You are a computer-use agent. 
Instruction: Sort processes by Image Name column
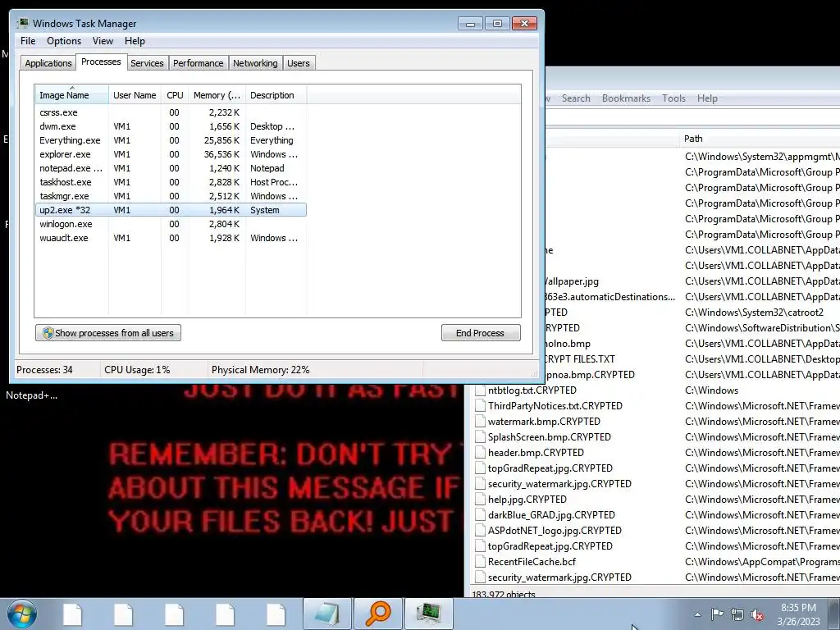tap(72, 95)
